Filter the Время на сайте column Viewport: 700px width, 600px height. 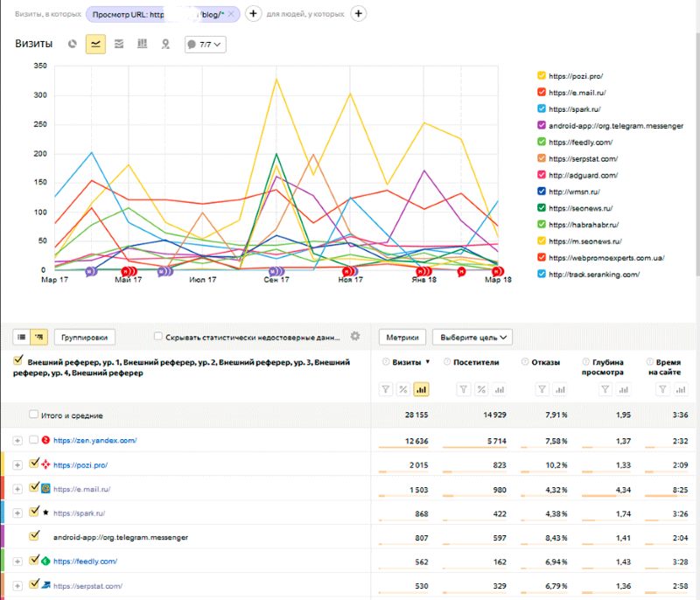pos(663,389)
